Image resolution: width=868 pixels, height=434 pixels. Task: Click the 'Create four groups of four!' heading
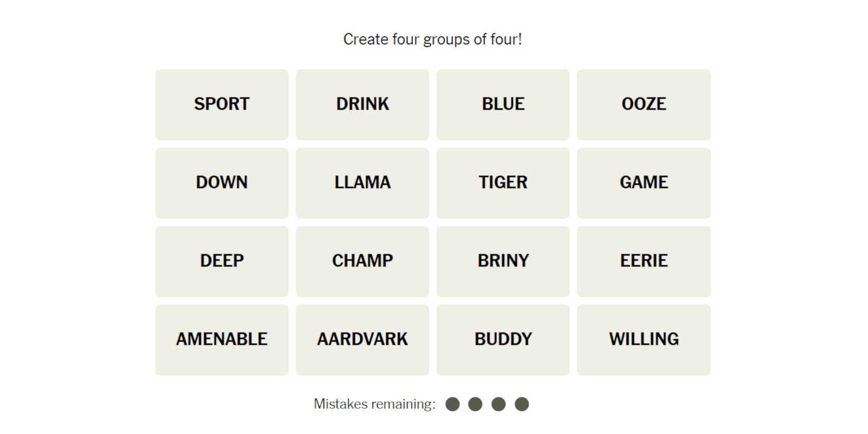pos(432,39)
